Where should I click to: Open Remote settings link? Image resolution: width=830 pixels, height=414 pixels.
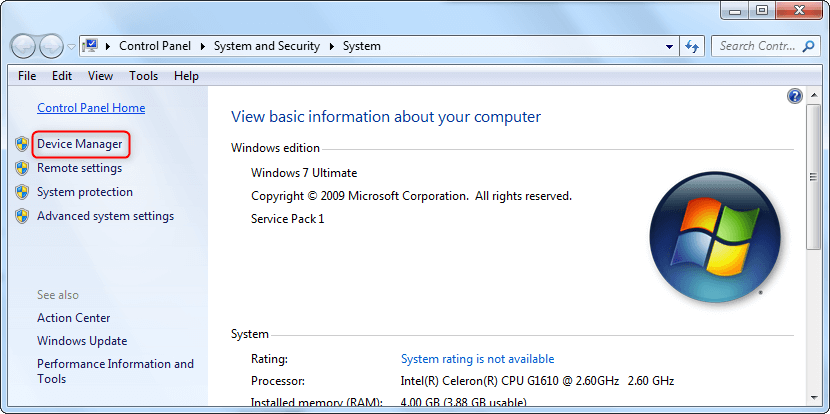tap(79, 168)
